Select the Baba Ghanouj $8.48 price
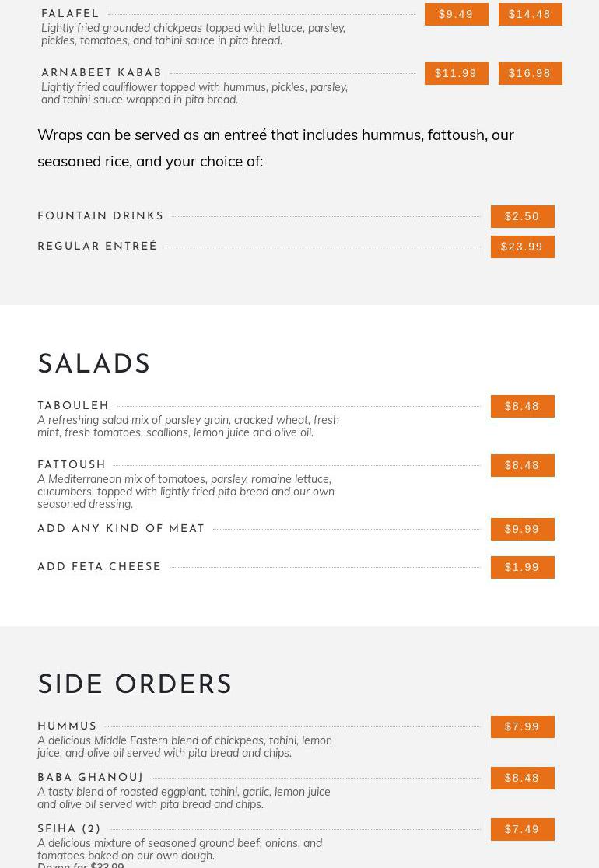 (x=522, y=778)
